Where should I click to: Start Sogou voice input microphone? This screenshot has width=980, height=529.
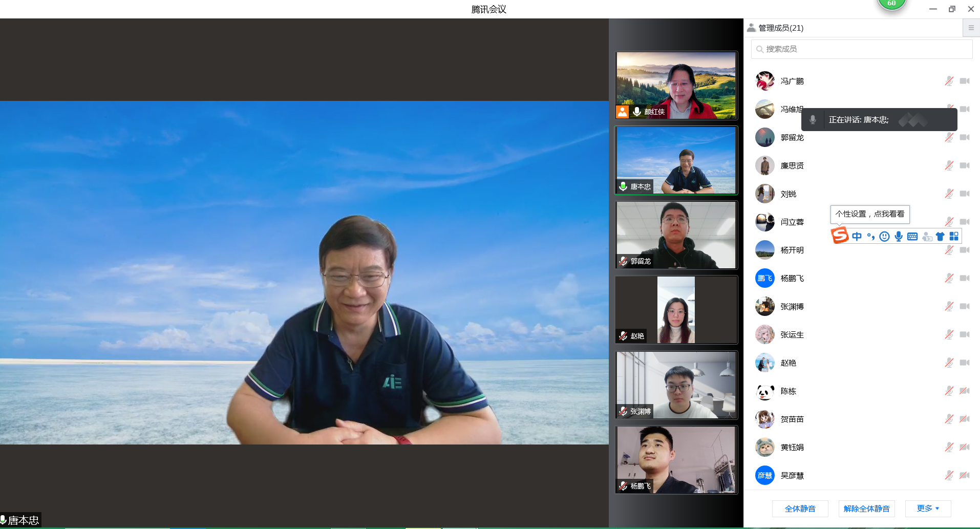tap(899, 236)
